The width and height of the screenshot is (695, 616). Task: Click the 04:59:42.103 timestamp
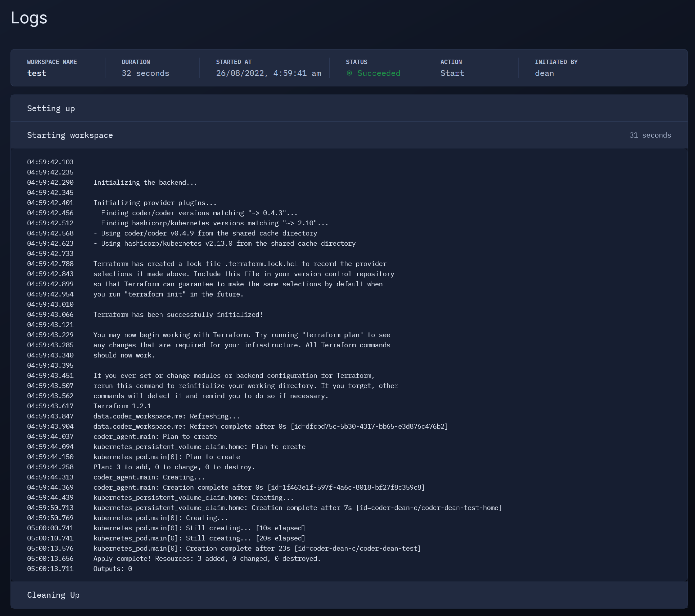tap(50, 162)
